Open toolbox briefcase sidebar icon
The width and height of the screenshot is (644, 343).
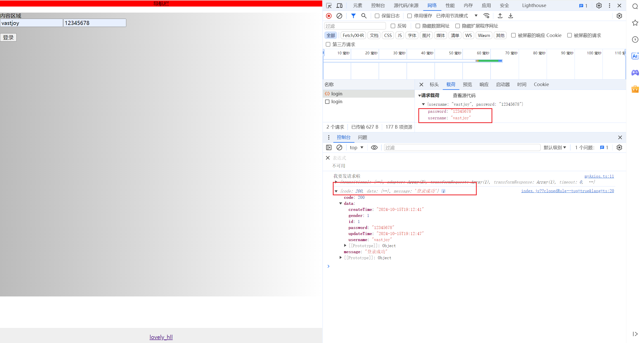[635, 89]
